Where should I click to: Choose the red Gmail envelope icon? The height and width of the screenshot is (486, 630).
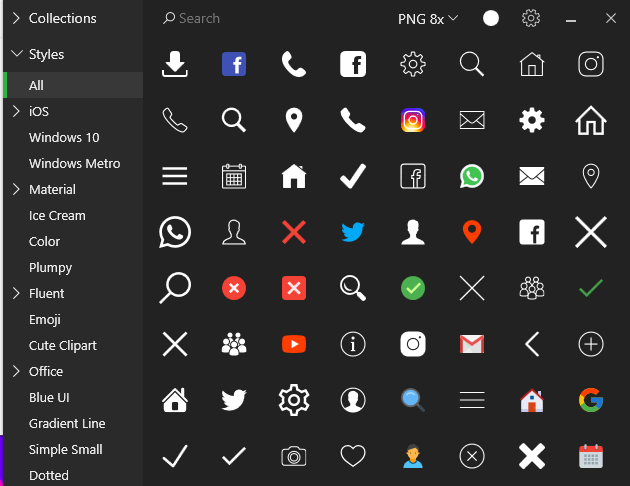point(472,344)
